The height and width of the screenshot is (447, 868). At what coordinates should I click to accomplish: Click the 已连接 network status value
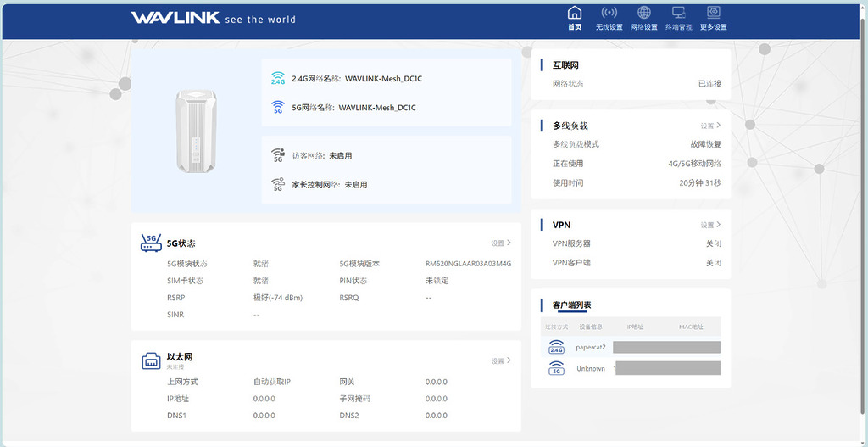(x=709, y=84)
